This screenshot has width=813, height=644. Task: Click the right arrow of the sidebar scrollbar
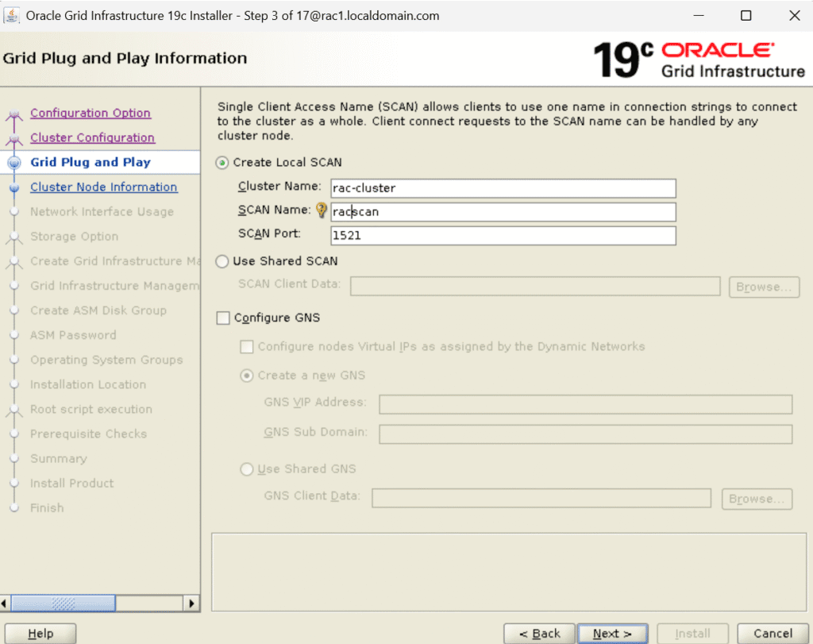(x=191, y=604)
